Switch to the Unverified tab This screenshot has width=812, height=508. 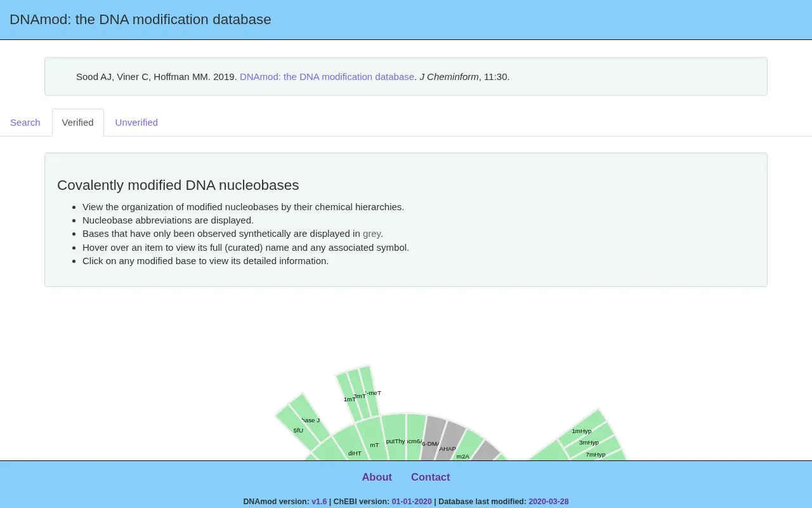136,123
